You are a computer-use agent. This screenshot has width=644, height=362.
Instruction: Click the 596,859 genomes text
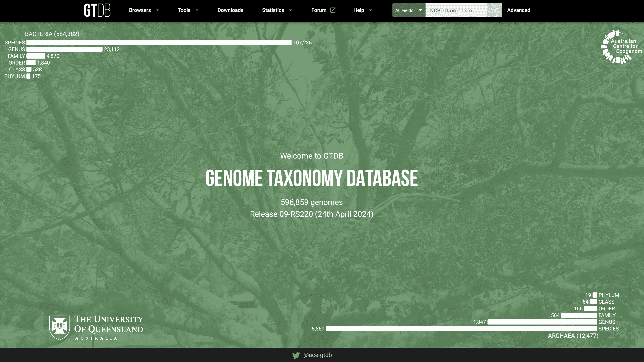311,202
